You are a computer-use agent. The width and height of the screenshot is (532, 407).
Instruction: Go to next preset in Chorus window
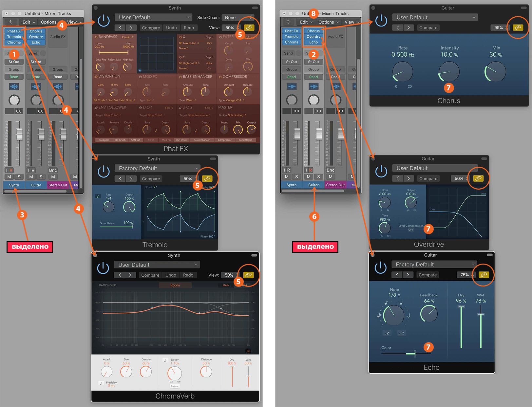tap(408, 28)
